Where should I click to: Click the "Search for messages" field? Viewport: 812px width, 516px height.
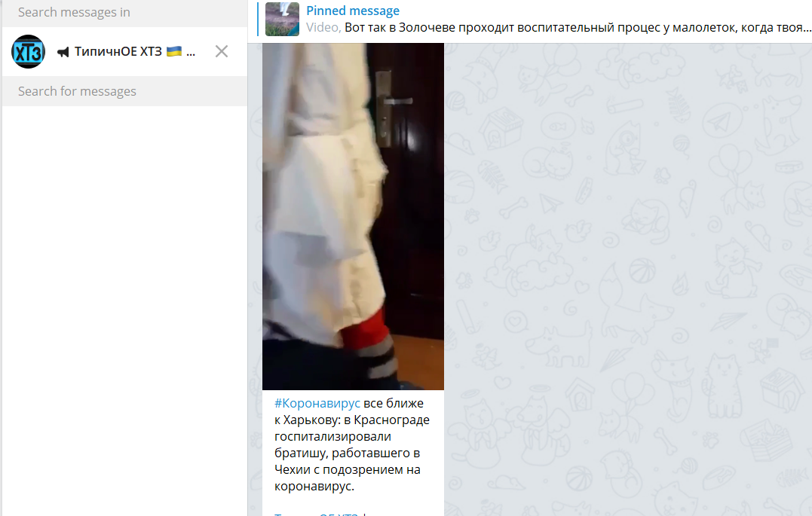[x=124, y=91]
